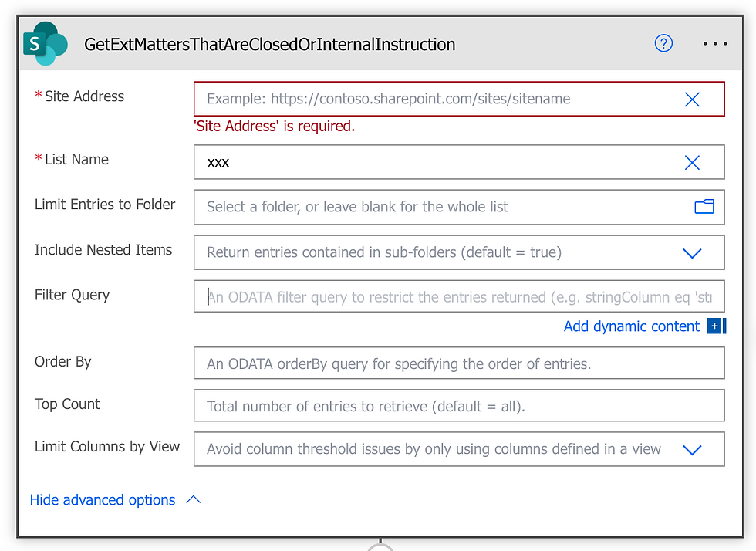
Task: Expand Include Nested Items dropdown
Action: click(x=692, y=253)
